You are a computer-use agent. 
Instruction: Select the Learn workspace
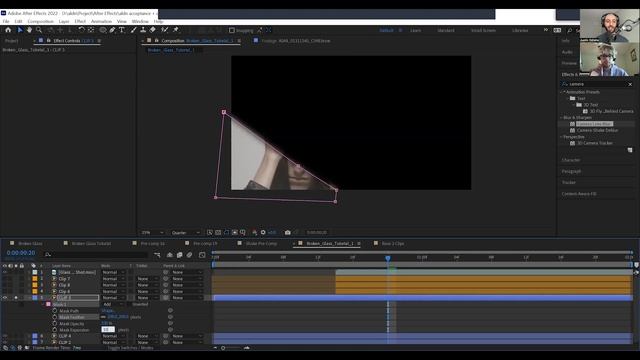(x=416, y=30)
